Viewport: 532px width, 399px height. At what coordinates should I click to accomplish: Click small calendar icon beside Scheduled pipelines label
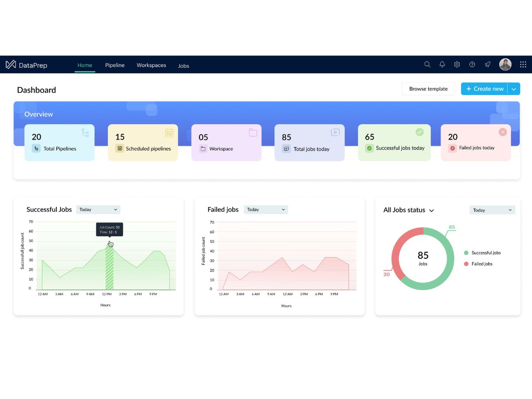[119, 149]
